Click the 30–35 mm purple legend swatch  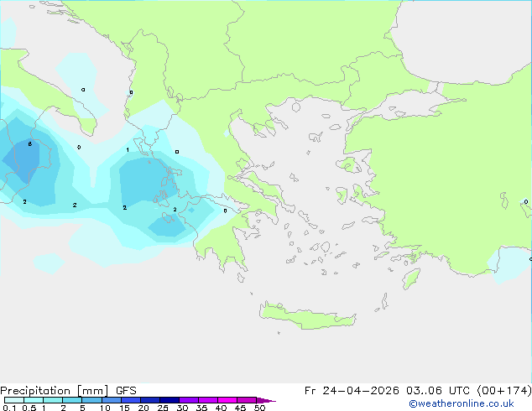click(x=189, y=400)
